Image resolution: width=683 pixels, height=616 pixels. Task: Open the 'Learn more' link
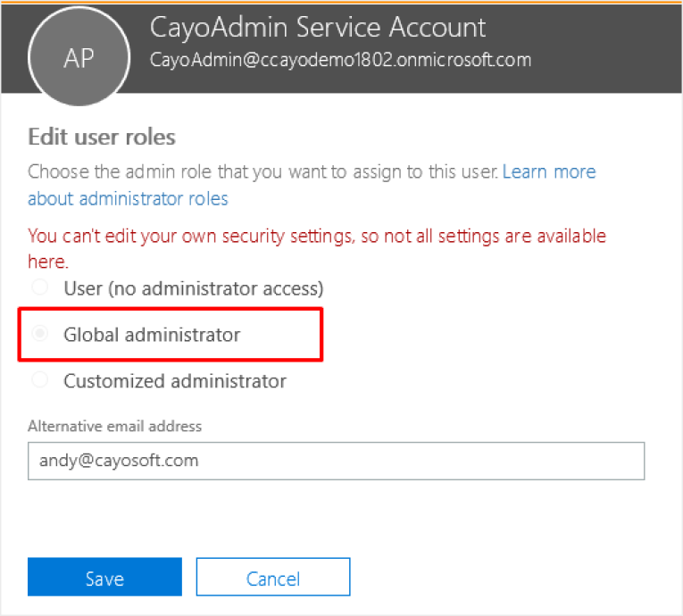coord(549,171)
